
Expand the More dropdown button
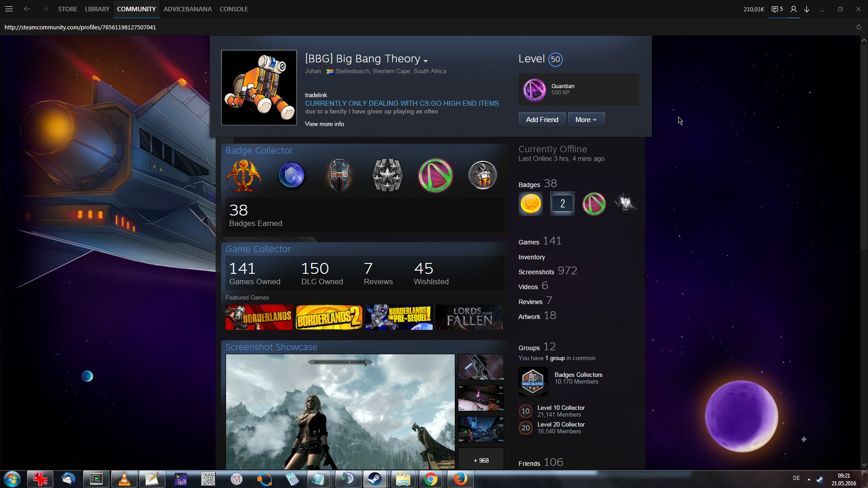point(586,120)
